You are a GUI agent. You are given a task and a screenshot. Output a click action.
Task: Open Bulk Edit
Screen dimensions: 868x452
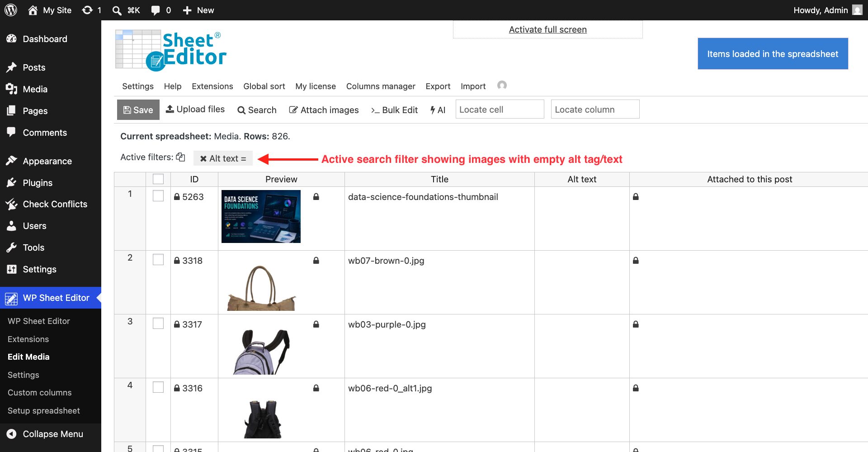point(394,110)
